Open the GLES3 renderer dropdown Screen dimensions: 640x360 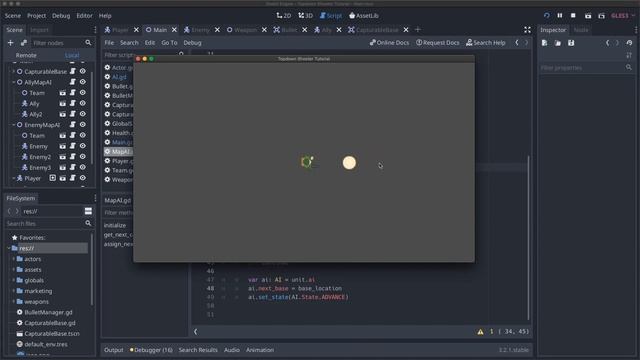[623, 16]
